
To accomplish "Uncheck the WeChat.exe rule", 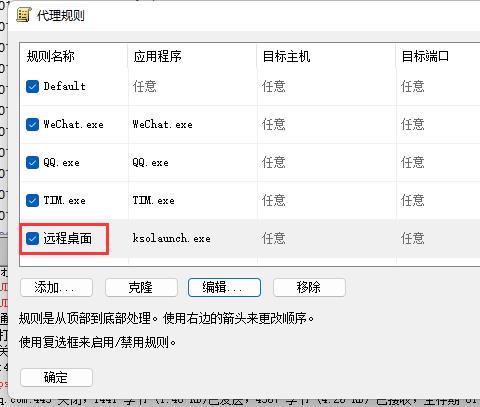I will tap(32, 124).
